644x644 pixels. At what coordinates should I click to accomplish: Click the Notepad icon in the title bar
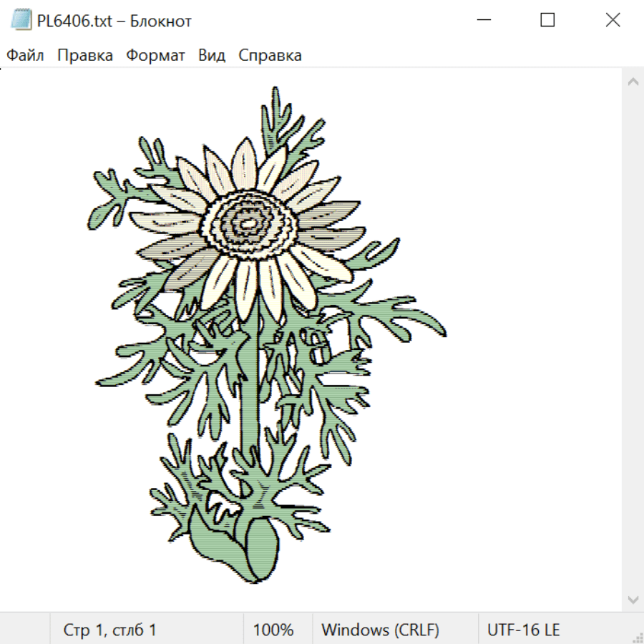(x=21, y=20)
